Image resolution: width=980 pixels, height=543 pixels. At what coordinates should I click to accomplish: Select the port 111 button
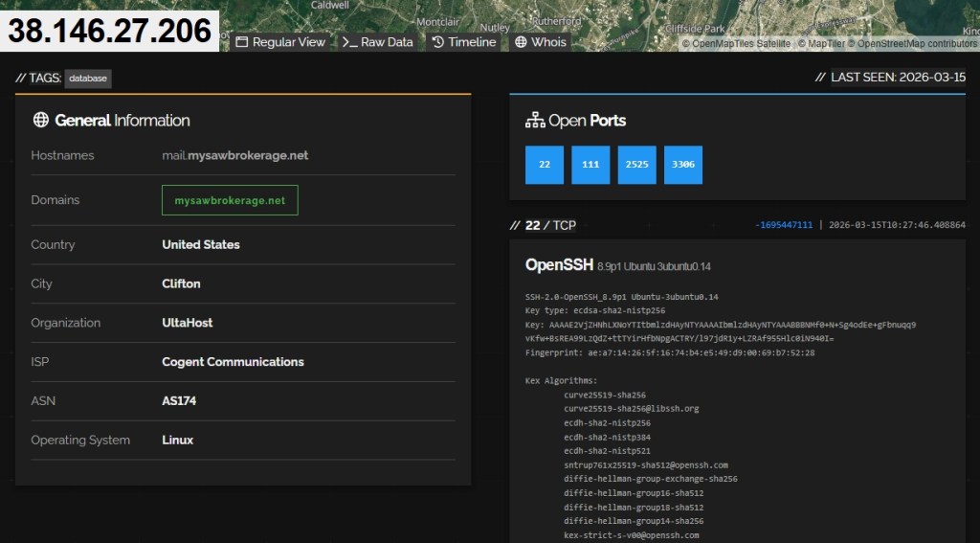590,165
